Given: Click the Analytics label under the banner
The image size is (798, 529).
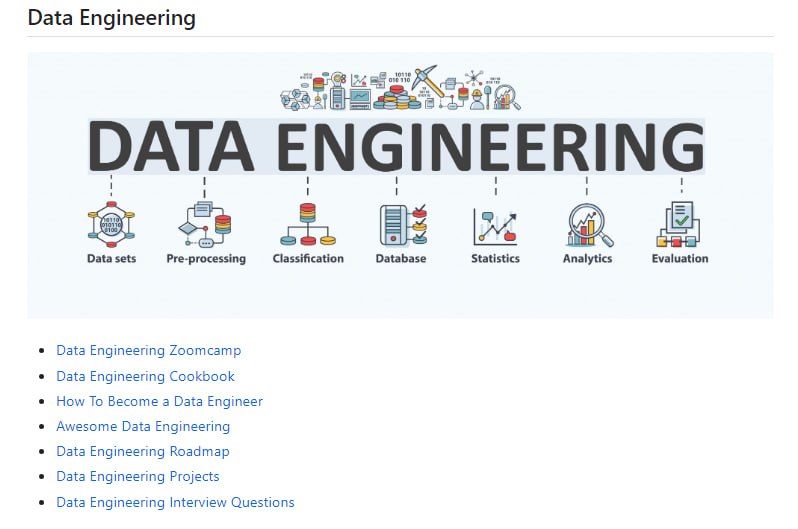Looking at the screenshot, I should pyautogui.click(x=587, y=259).
